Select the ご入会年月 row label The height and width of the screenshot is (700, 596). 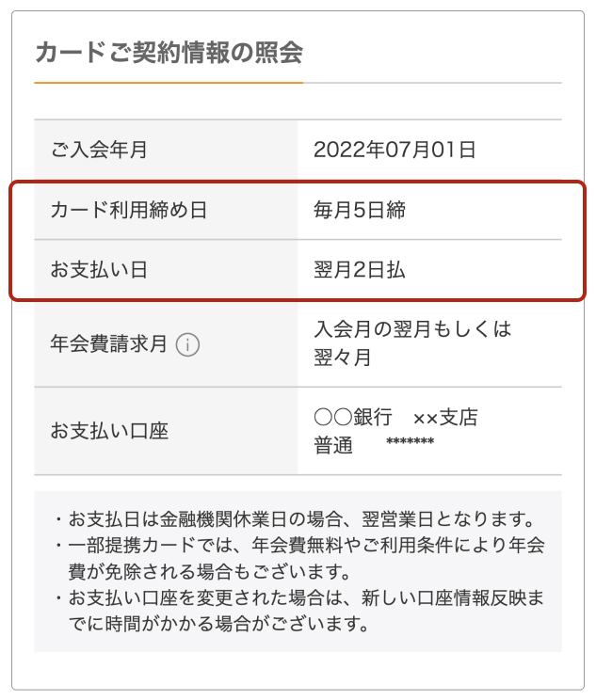pyautogui.click(x=99, y=150)
